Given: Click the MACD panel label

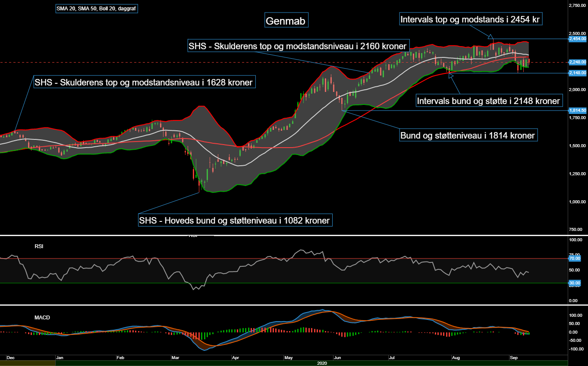Looking at the screenshot, I should 42,318.
